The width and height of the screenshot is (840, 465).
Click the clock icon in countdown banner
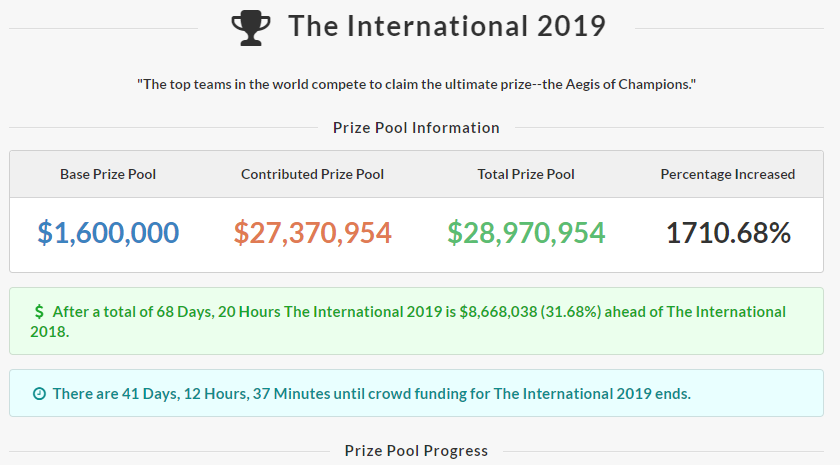click(39, 394)
